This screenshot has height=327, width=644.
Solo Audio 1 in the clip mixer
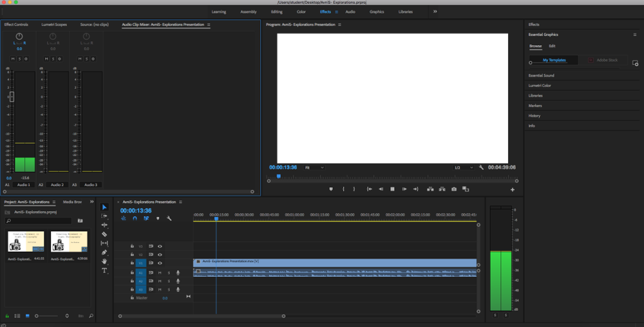click(19, 59)
